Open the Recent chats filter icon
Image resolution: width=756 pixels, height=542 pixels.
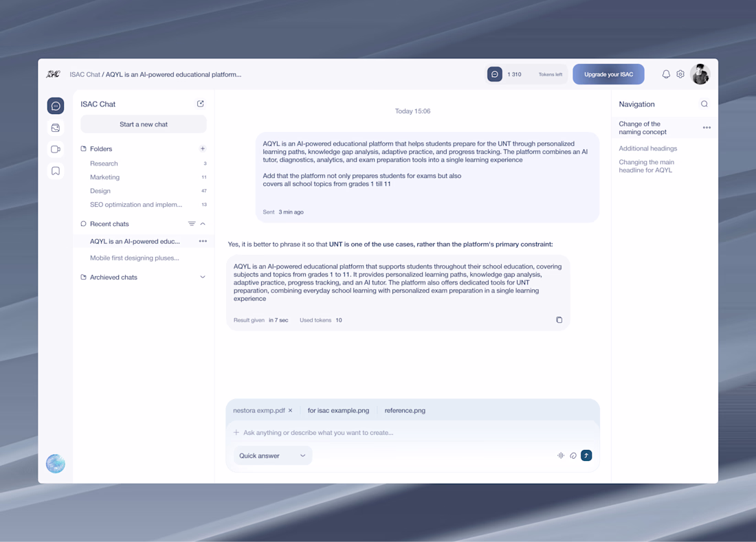coord(192,223)
